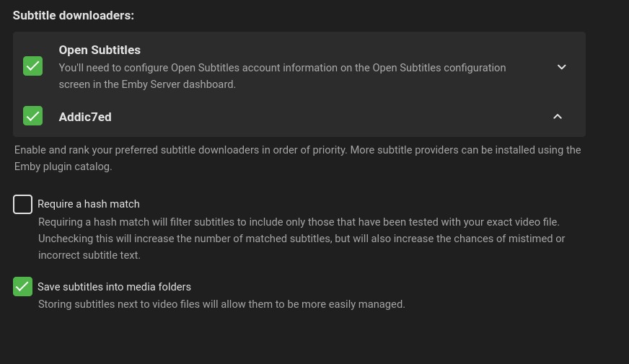Click "You'll need to configure Open Subtitles" text

point(282,68)
